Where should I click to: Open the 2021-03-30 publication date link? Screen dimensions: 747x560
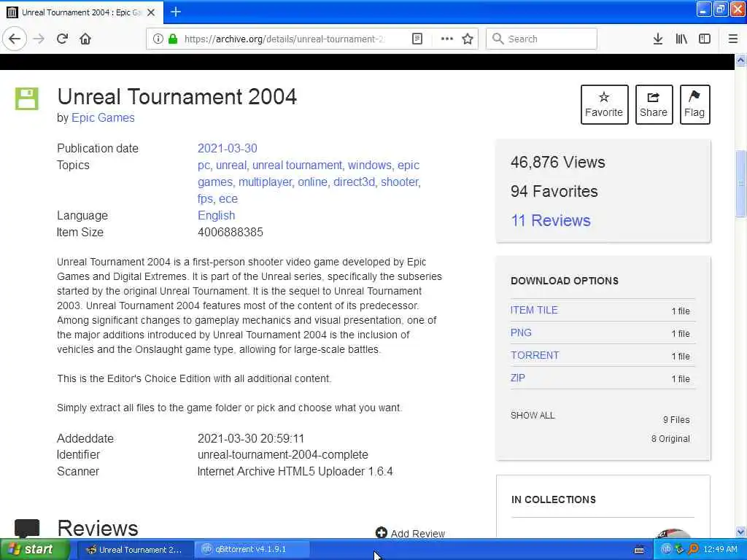[x=228, y=148]
